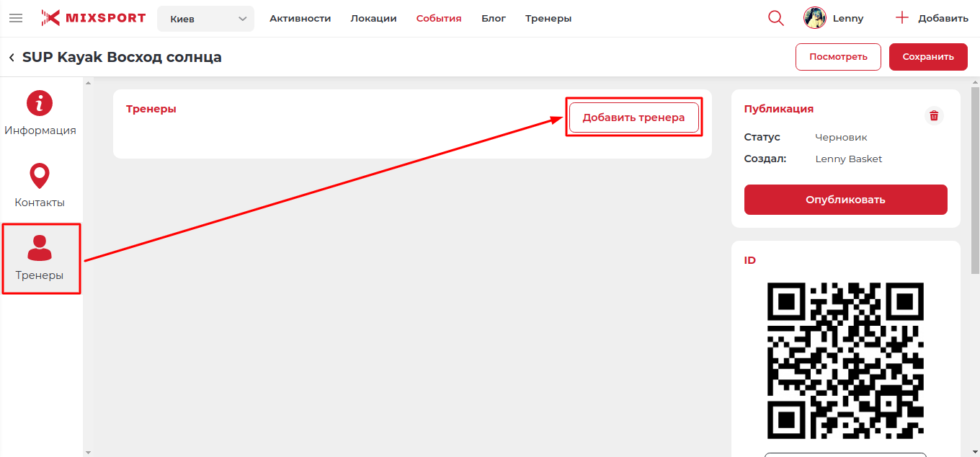The width and height of the screenshot is (980, 457).
Task: Open the Информация sidebar section
Action: pos(40,114)
